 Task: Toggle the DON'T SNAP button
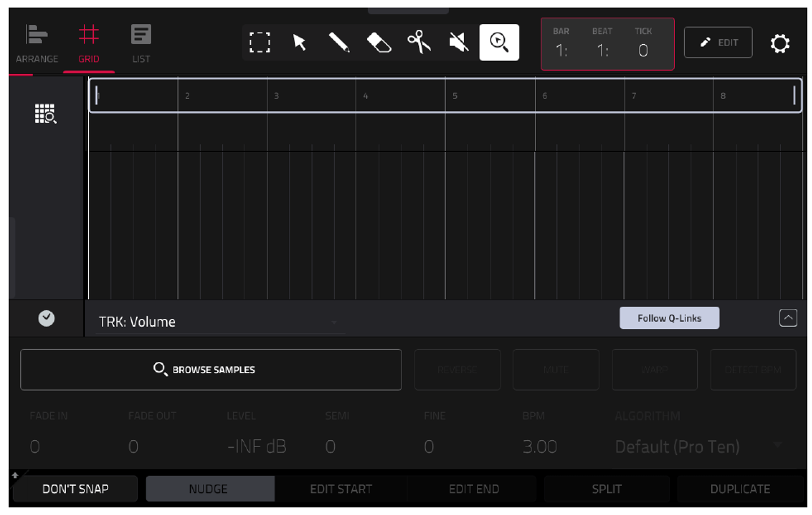pos(75,489)
